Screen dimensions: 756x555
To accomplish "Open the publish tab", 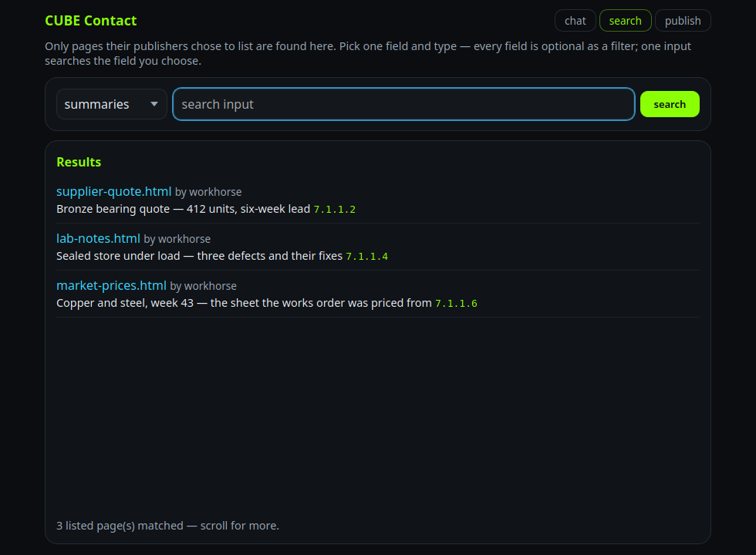I will (x=683, y=21).
